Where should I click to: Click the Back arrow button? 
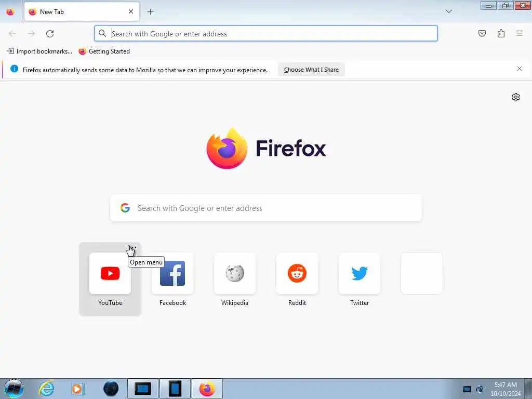pos(12,34)
